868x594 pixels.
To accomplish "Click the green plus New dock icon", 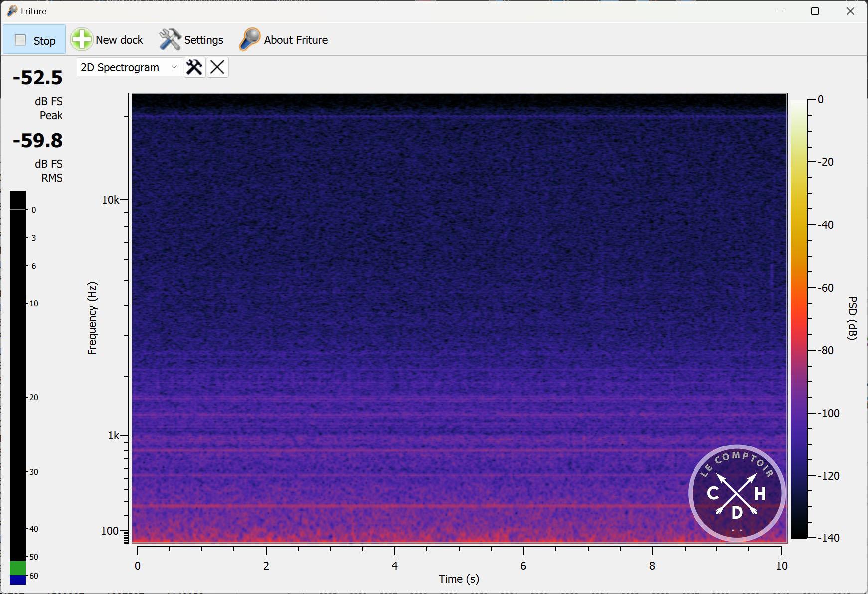I will (81, 40).
